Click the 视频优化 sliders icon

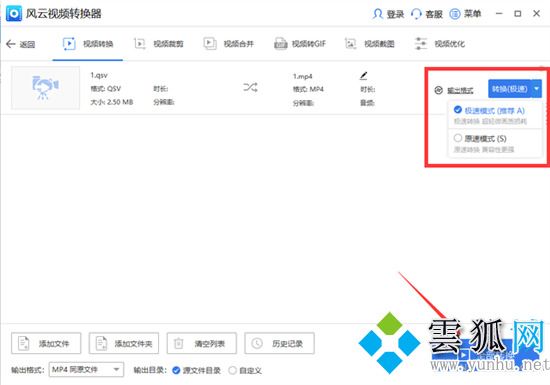[x=421, y=44]
